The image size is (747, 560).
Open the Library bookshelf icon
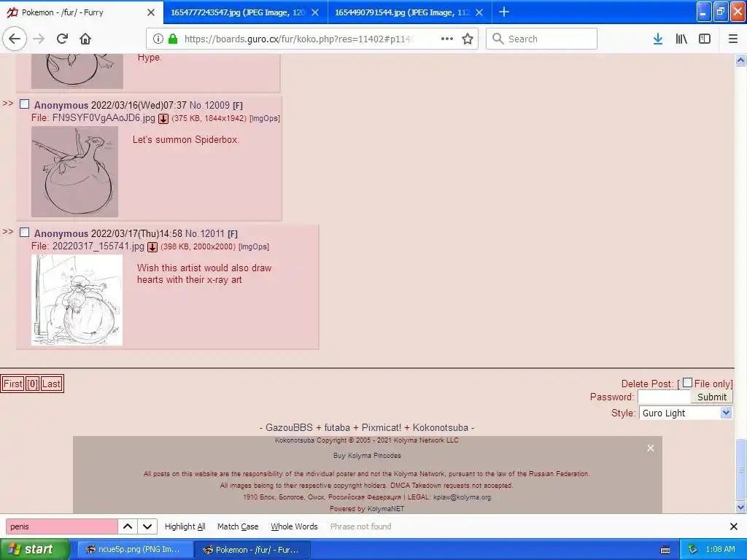[x=681, y=39]
